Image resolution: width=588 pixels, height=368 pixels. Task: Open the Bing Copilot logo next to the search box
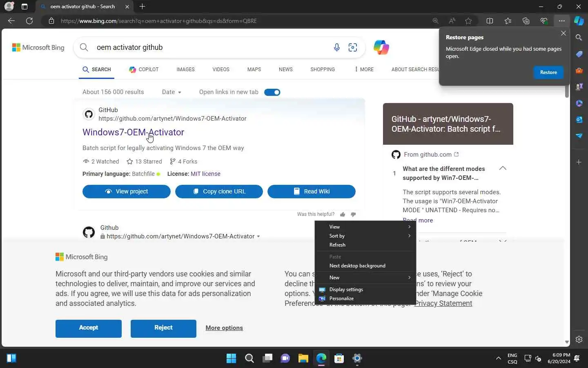(x=381, y=47)
